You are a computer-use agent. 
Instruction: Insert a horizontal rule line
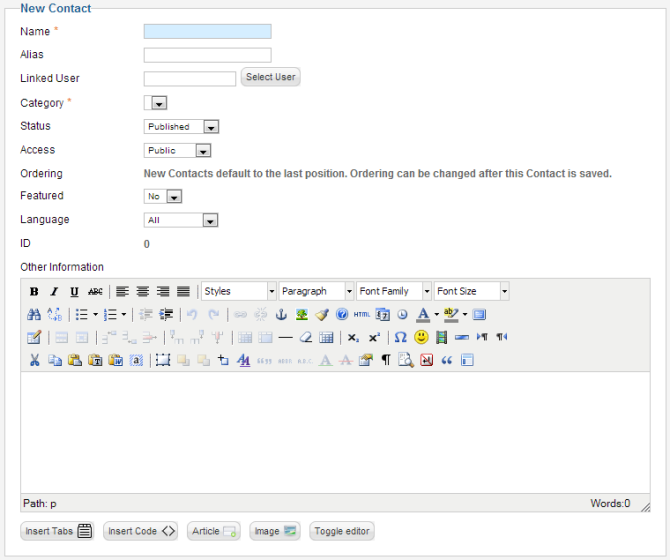pos(285,338)
